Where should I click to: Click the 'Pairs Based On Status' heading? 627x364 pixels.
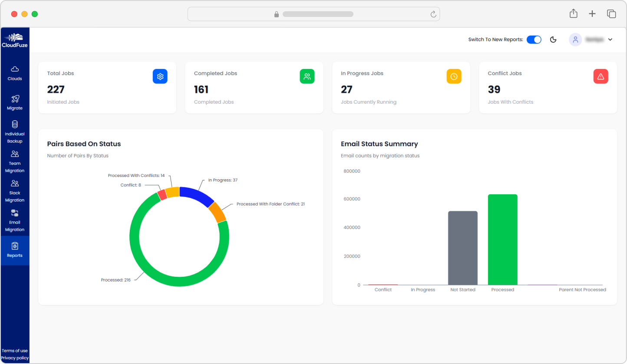pos(84,144)
